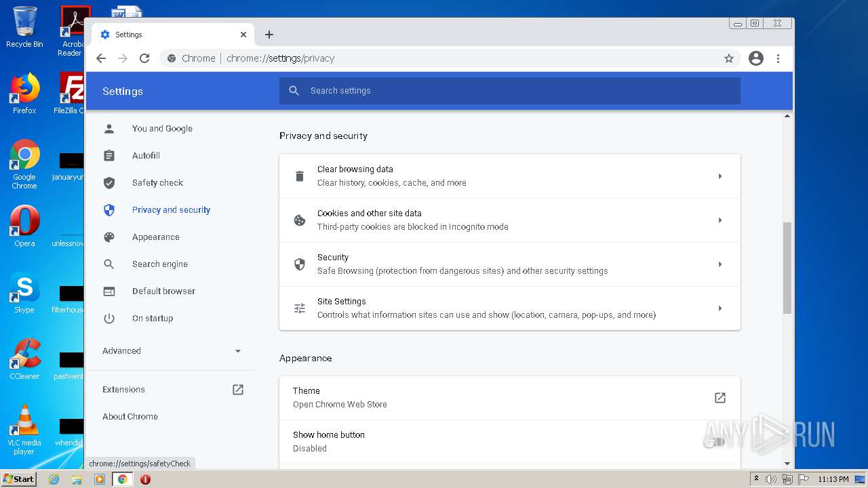Click the volume speaker tray icon
Viewport: 868px width, 488px height.
(x=771, y=479)
